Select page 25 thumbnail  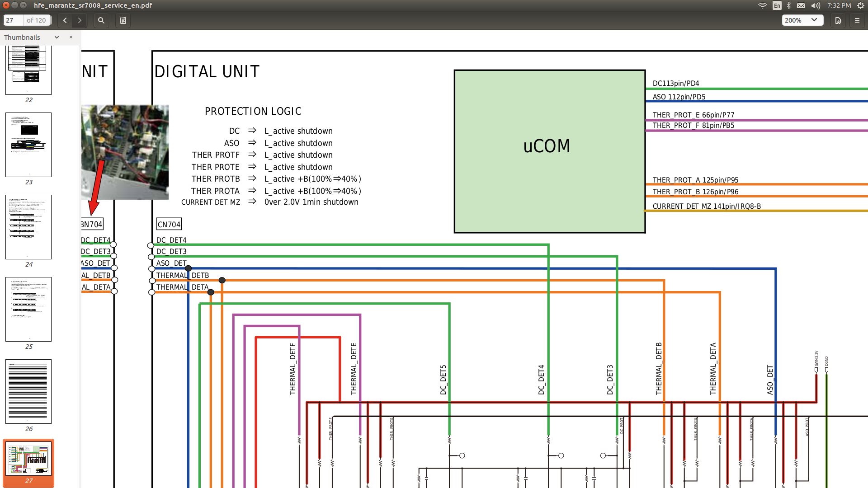(28, 309)
